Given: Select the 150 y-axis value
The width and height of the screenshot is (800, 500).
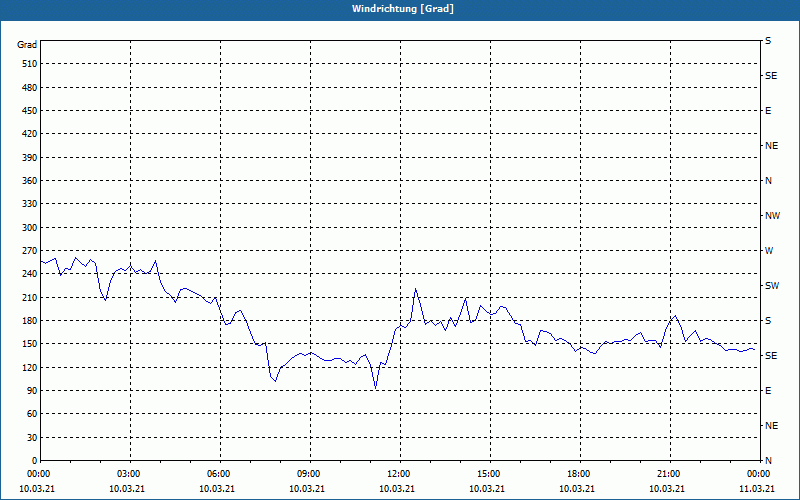Looking at the screenshot, I should (x=30, y=344).
